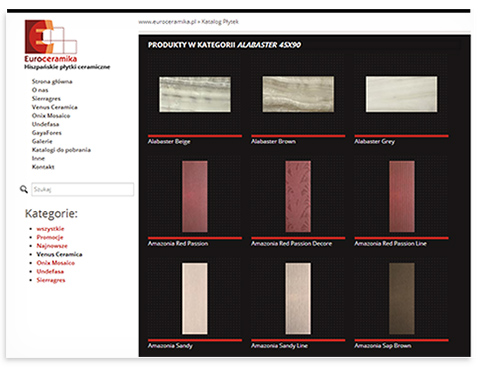The height and width of the screenshot is (377, 480).
Task: Click the magnifying glass search icon
Action: [x=24, y=189]
